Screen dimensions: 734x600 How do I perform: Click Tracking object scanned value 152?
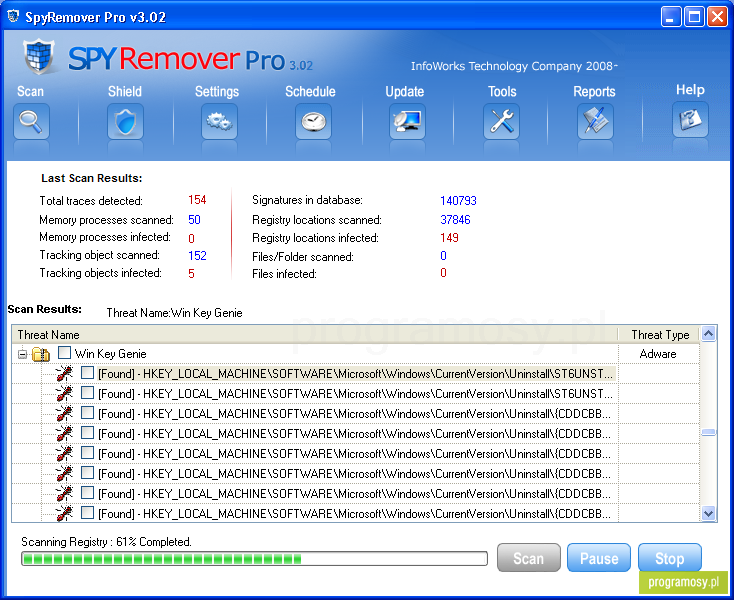[x=197, y=256]
